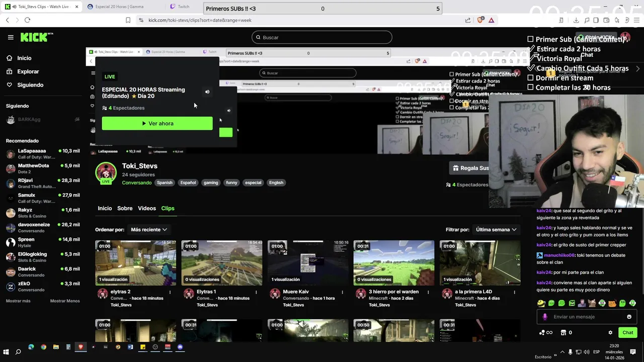Open options for clip Elytras 1

(x=256, y=292)
